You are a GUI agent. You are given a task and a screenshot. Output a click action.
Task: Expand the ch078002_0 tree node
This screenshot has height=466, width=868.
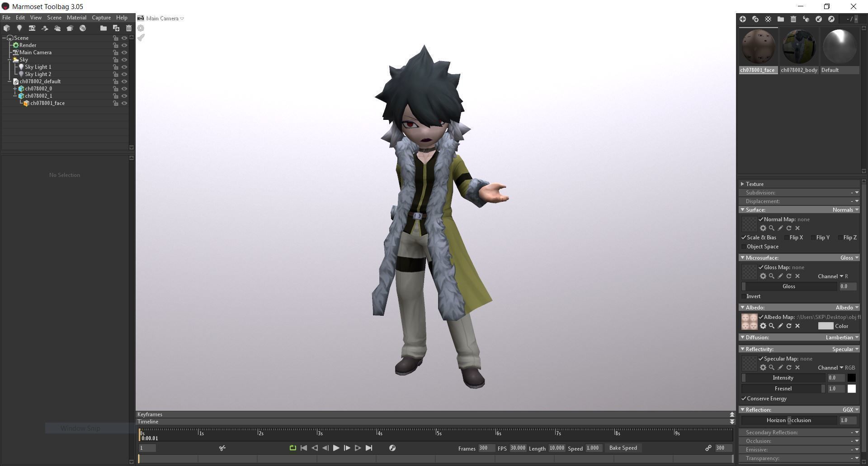click(15, 89)
